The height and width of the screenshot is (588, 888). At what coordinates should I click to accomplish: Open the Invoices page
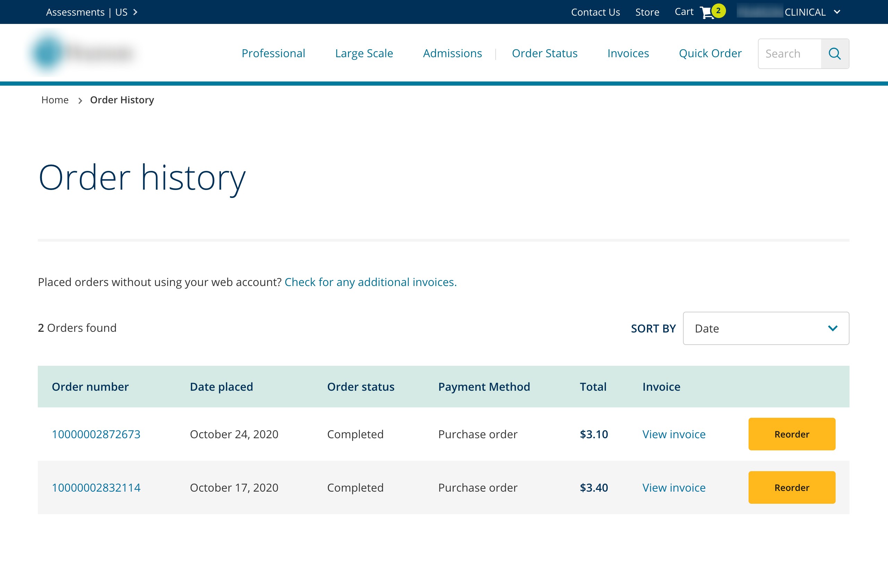[628, 53]
